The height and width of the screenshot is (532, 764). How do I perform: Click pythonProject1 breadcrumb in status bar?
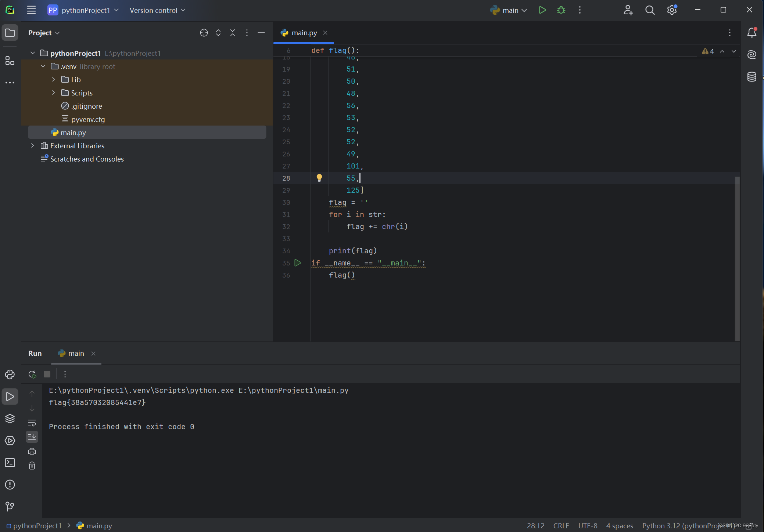pos(34,526)
